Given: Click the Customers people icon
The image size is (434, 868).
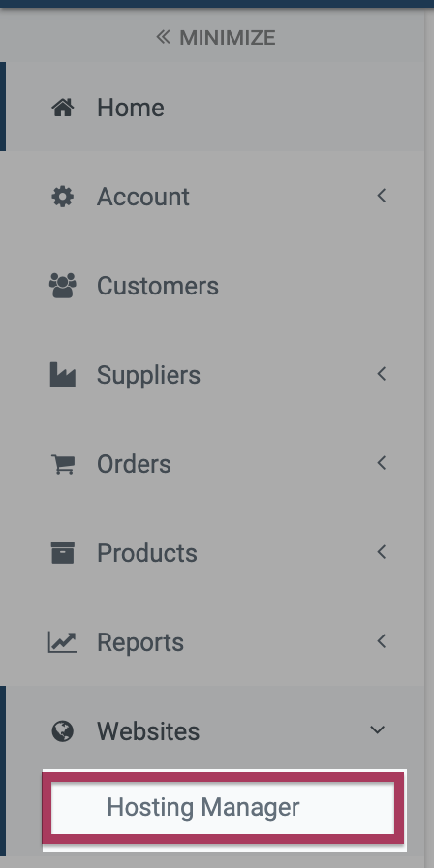Looking at the screenshot, I should pos(63,286).
